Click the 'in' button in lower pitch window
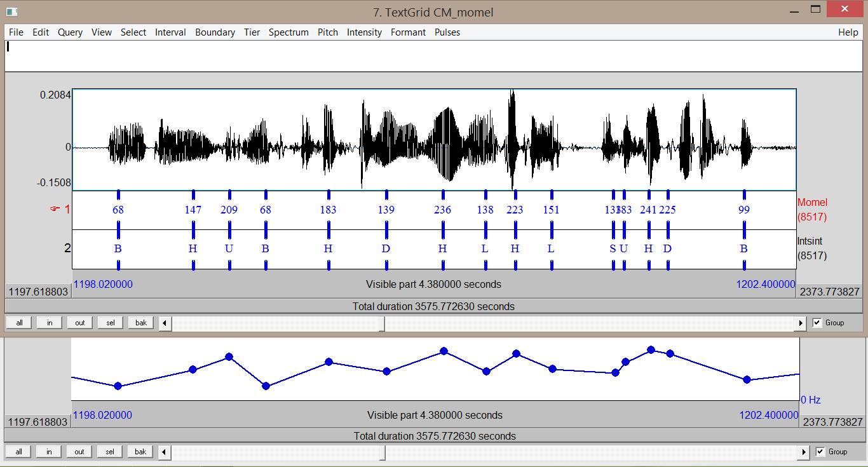The image size is (868, 467). (x=50, y=452)
